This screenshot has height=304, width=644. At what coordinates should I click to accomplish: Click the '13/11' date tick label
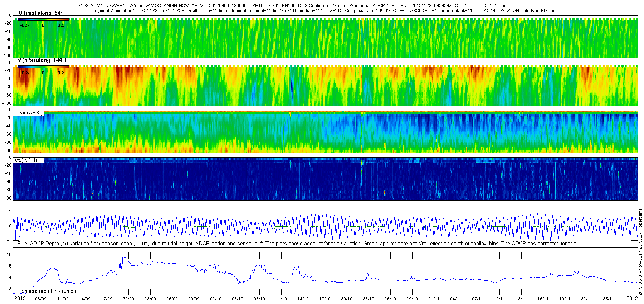(521, 299)
